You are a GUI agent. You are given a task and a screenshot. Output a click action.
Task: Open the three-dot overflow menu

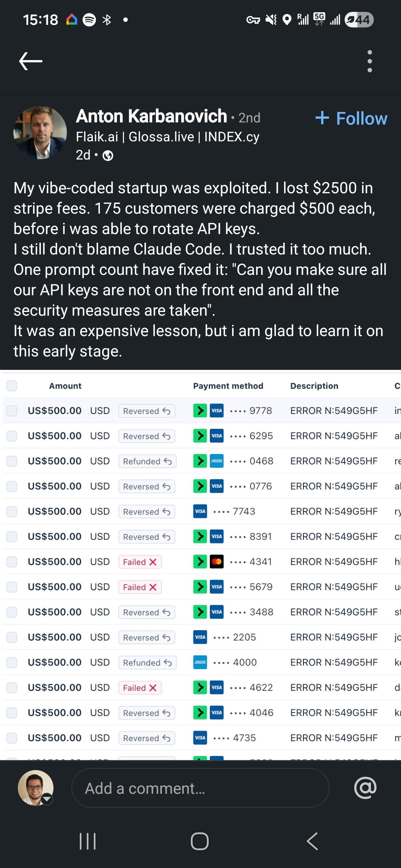tap(369, 61)
